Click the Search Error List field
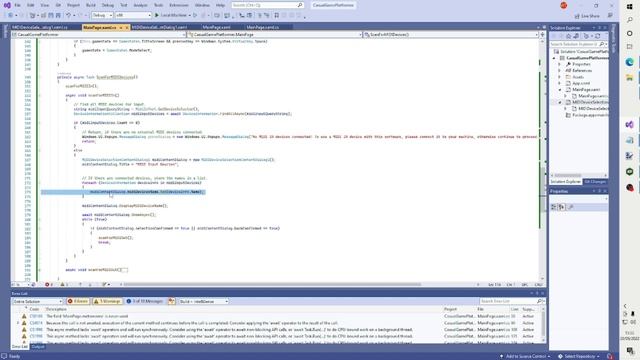The width and height of the screenshot is (640, 360). [x=512, y=301]
